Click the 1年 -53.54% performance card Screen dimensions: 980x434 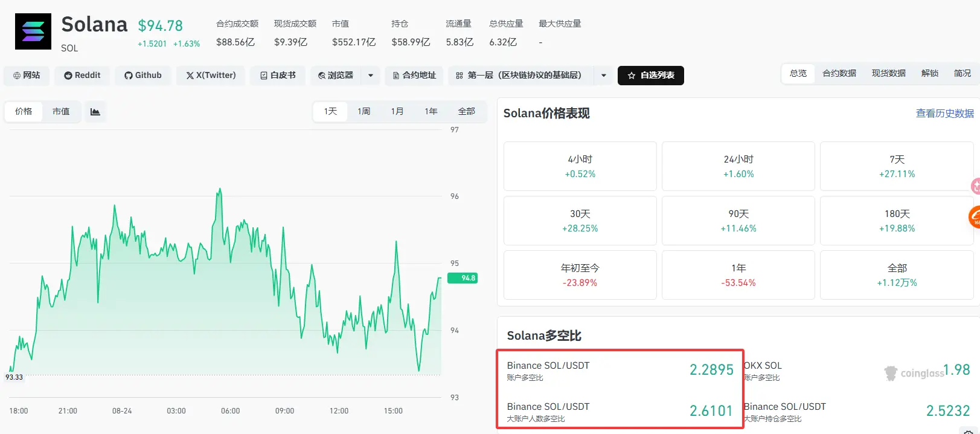coord(738,275)
